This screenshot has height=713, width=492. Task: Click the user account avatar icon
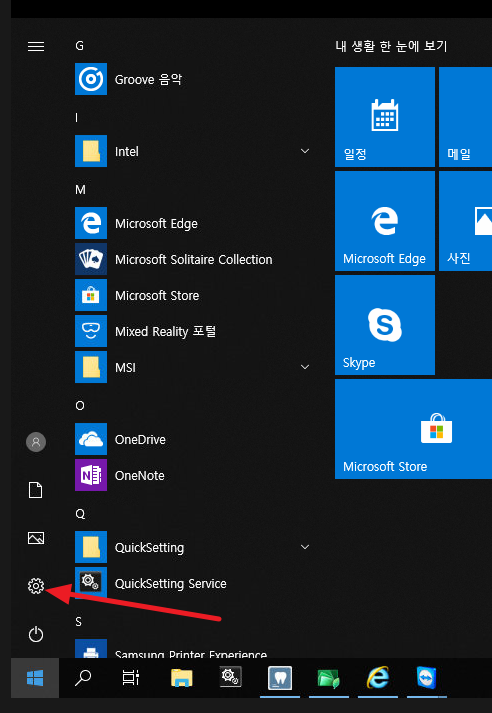pyautogui.click(x=35, y=442)
